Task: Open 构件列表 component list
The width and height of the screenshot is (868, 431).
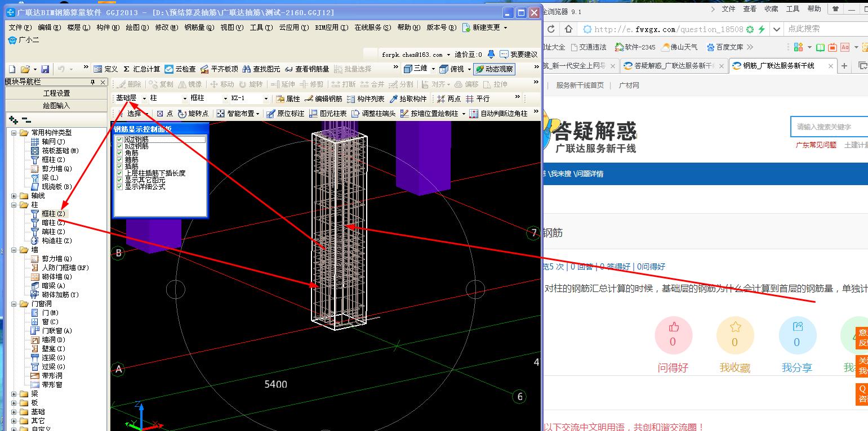Action: click(x=366, y=98)
